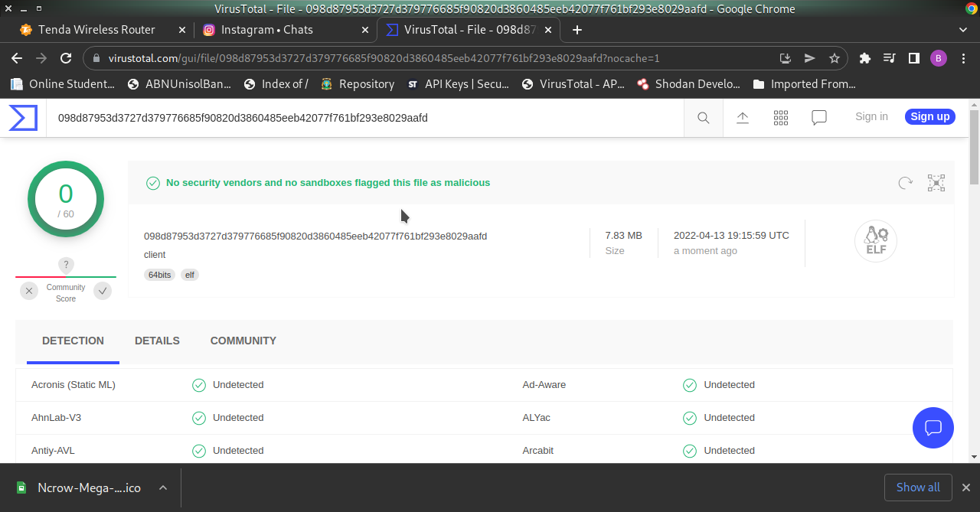Image resolution: width=980 pixels, height=512 pixels.
Task: Go back in Chrome
Action: [x=17, y=58]
